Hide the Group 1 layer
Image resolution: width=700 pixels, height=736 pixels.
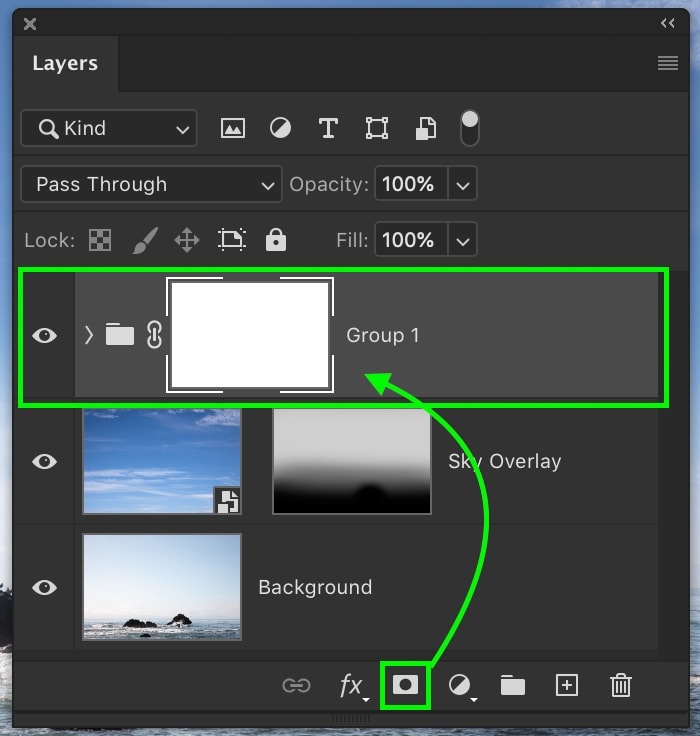pyautogui.click(x=44, y=336)
